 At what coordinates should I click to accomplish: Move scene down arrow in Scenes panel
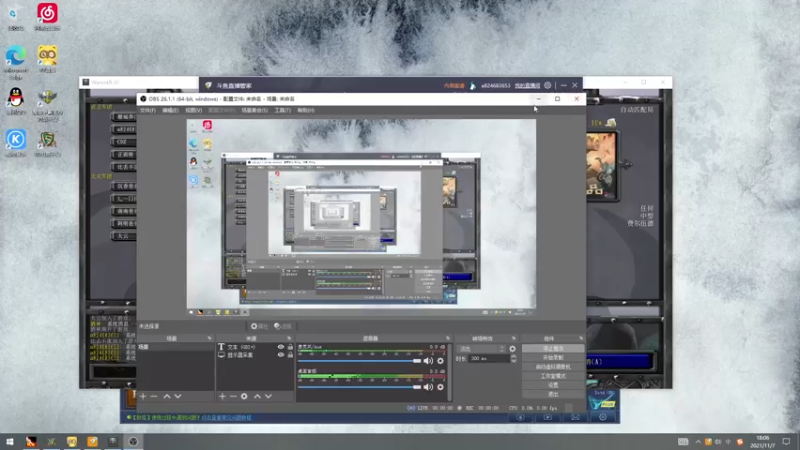pyautogui.click(x=178, y=396)
